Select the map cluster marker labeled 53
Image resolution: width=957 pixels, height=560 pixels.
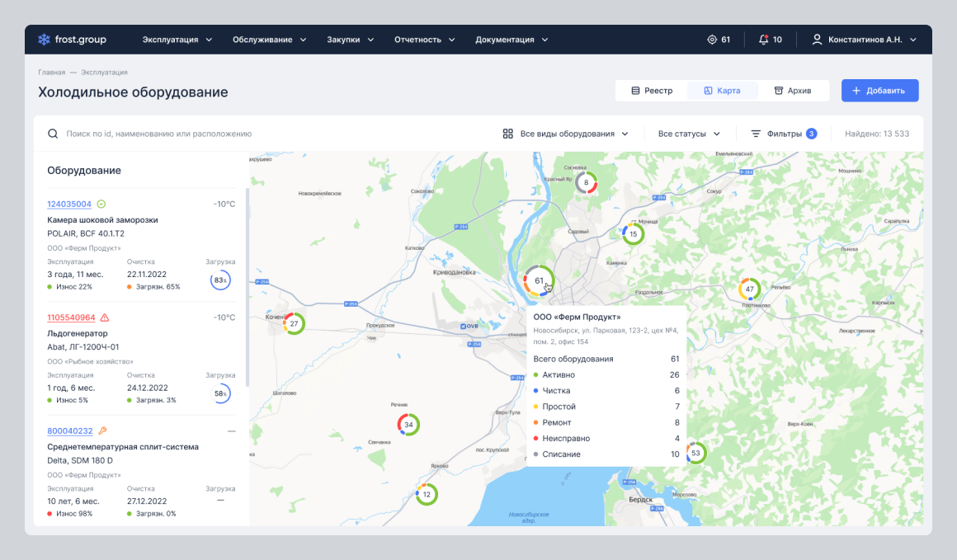click(x=695, y=453)
